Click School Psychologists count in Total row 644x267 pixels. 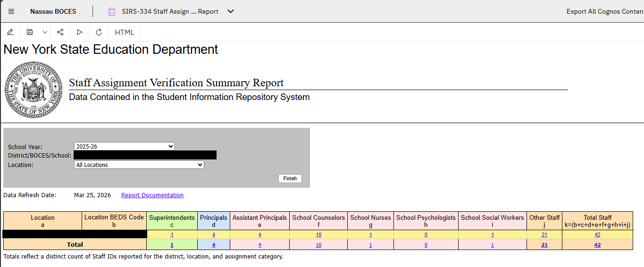pyautogui.click(x=426, y=245)
